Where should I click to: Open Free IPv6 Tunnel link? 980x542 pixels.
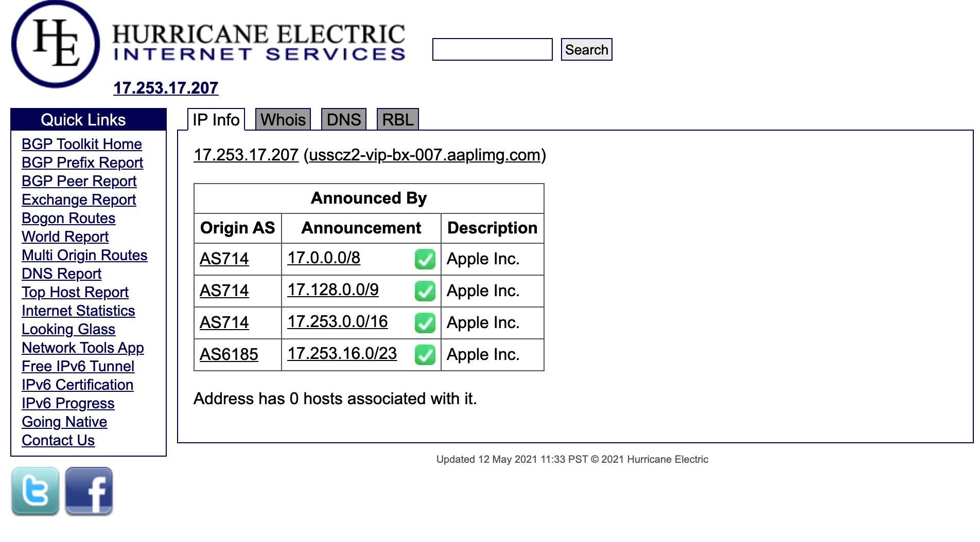[x=78, y=366]
